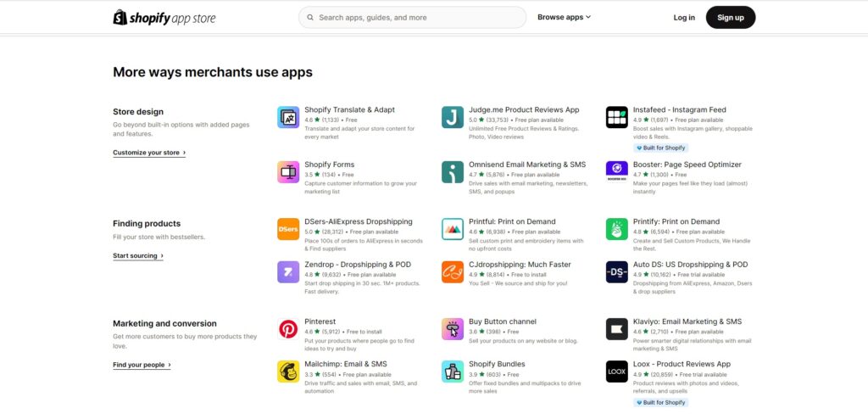The width and height of the screenshot is (868, 419).
Task: Open Shopify Bundles title
Action: click(x=497, y=364)
